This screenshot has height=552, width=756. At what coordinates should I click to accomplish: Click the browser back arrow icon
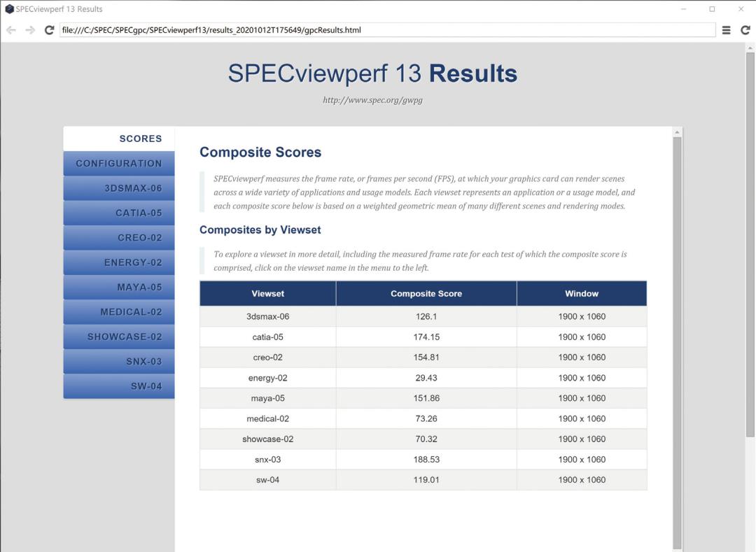coord(11,30)
